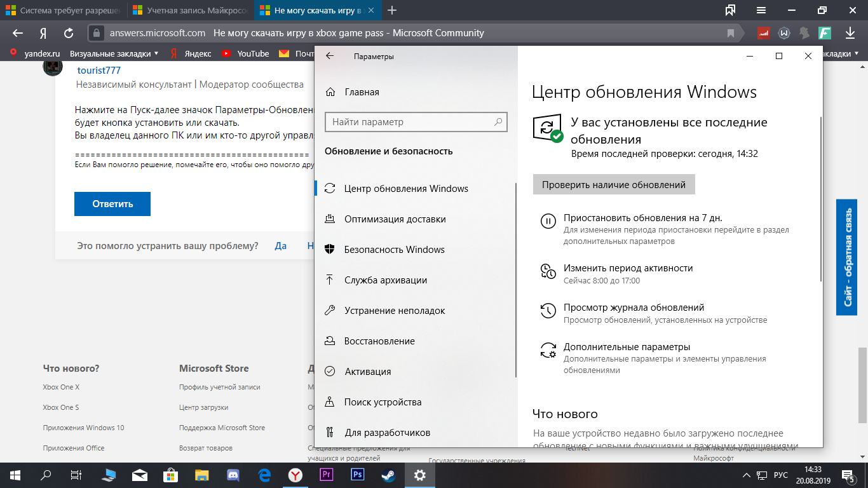Open Просмотр журнала обновлений link
The width and height of the screenshot is (868, 488).
tap(634, 308)
